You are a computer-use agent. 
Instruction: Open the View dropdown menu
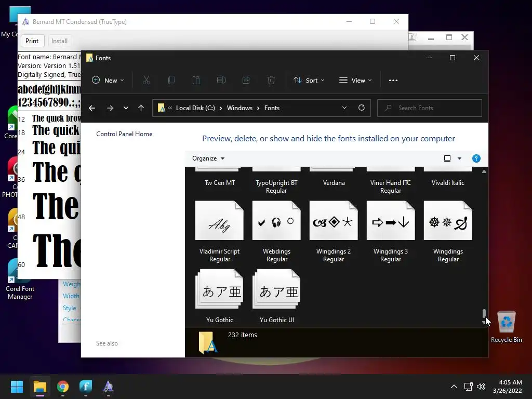click(355, 81)
